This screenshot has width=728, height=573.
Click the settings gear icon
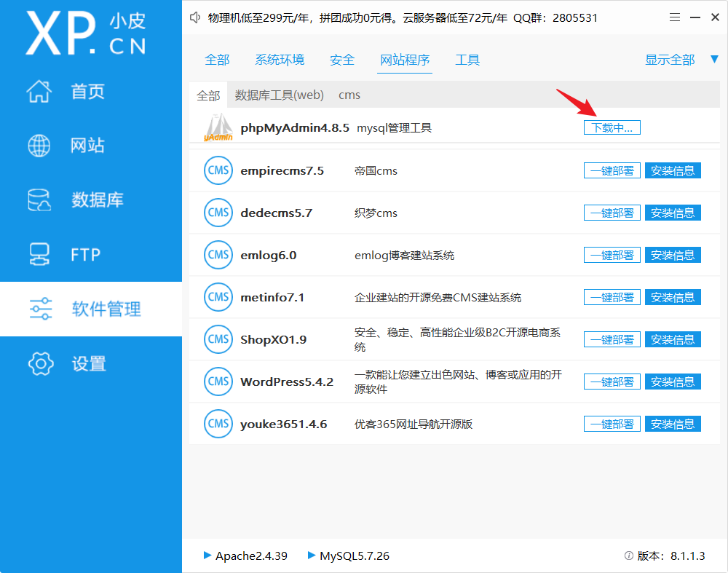(40, 363)
